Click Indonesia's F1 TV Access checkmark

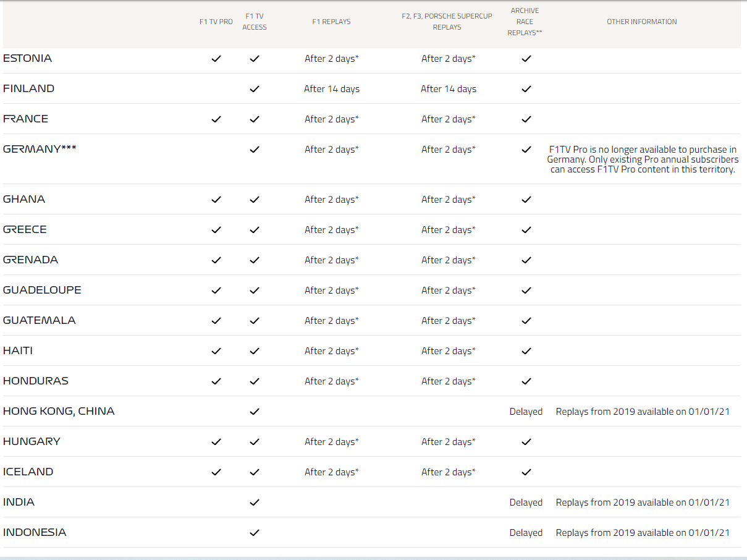tap(255, 533)
